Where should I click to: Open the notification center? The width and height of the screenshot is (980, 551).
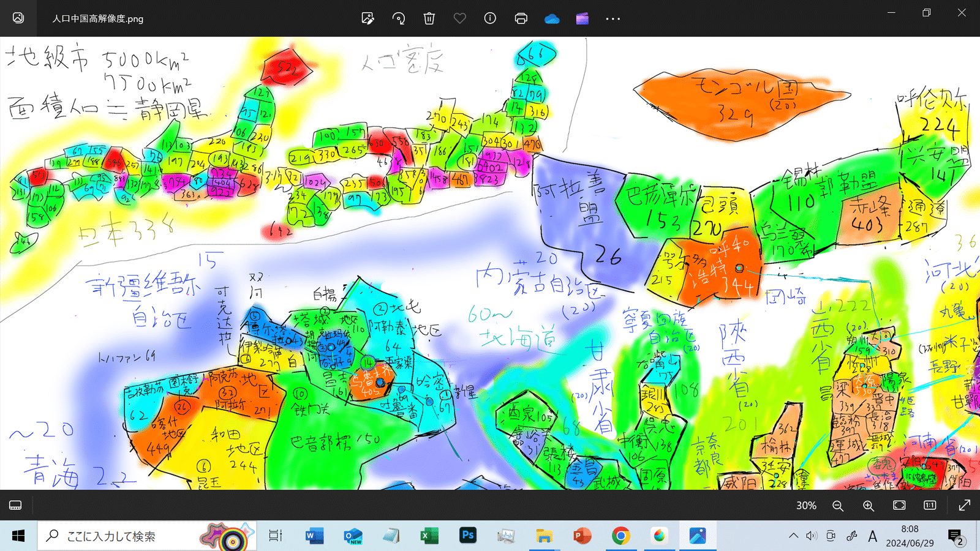(x=956, y=537)
